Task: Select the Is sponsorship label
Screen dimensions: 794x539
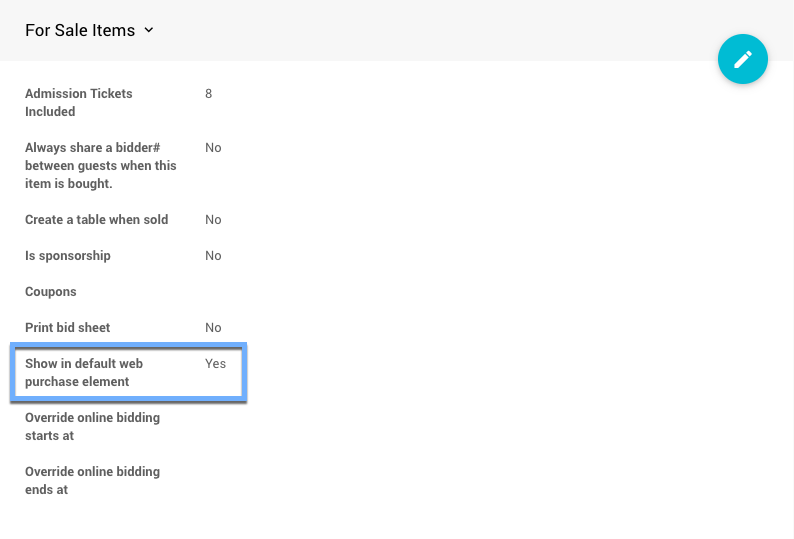Action: 68,256
